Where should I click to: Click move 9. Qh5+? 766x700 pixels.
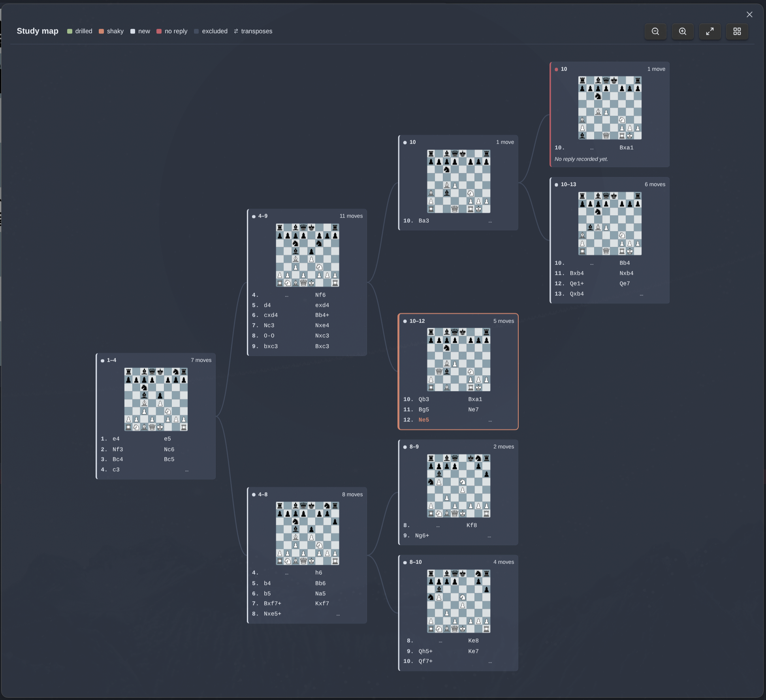pyautogui.click(x=426, y=651)
